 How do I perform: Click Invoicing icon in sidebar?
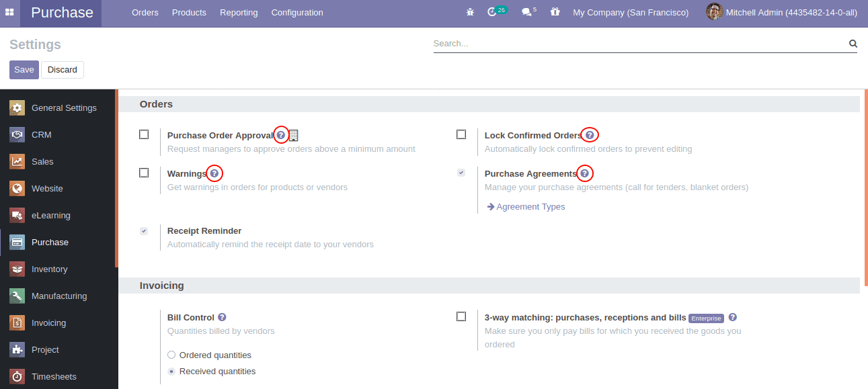[x=17, y=322]
